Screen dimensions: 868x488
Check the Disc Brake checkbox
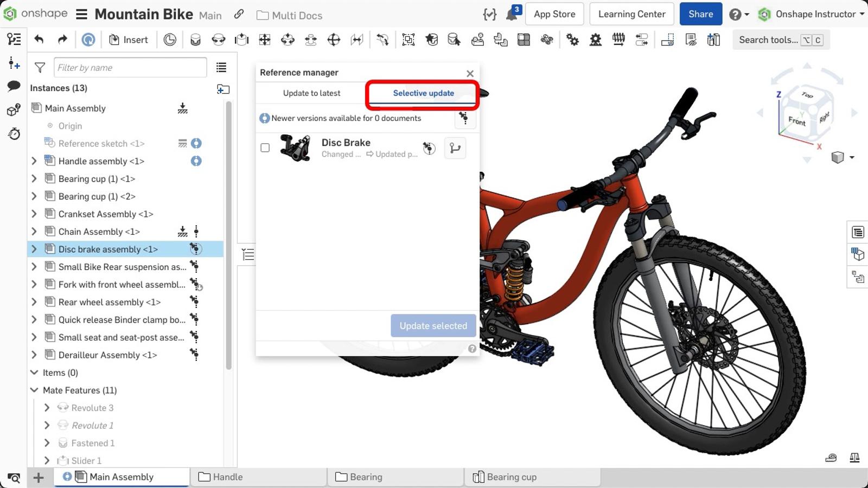(265, 148)
